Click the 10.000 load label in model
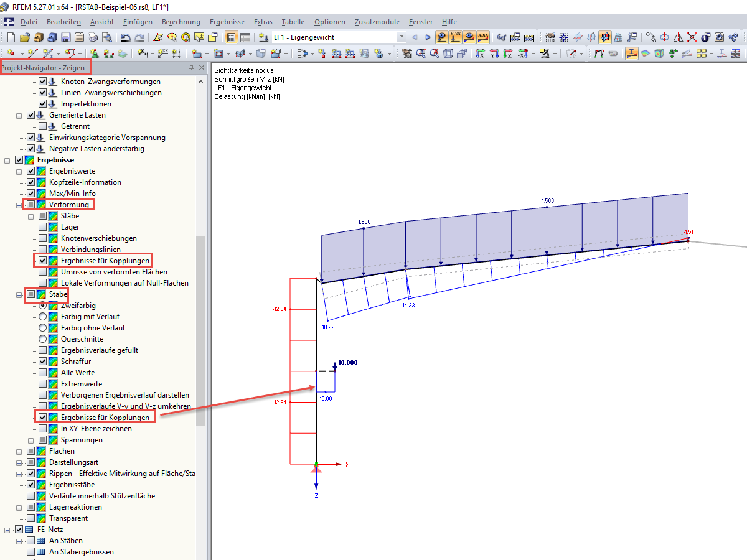This screenshot has height=560, width=747. 347,362
